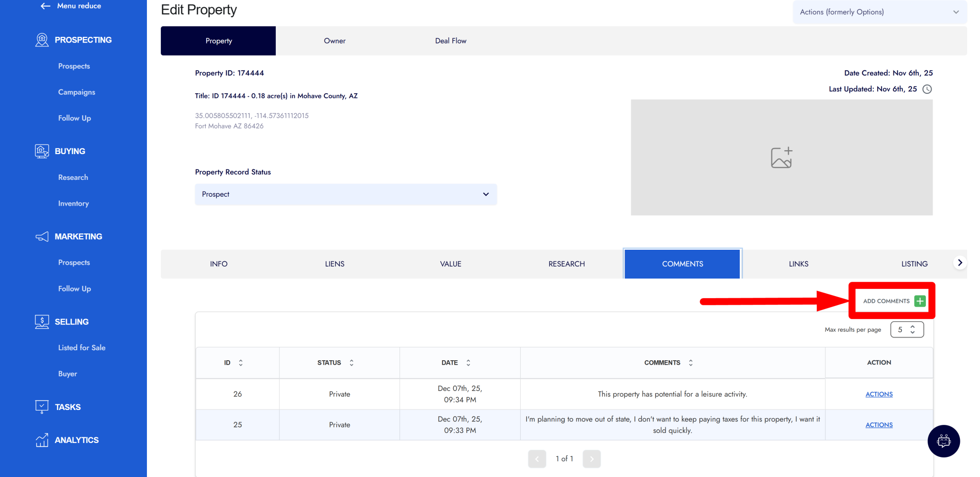
Task: Click the Analytics chart icon
Action: (x=42, y=440)
